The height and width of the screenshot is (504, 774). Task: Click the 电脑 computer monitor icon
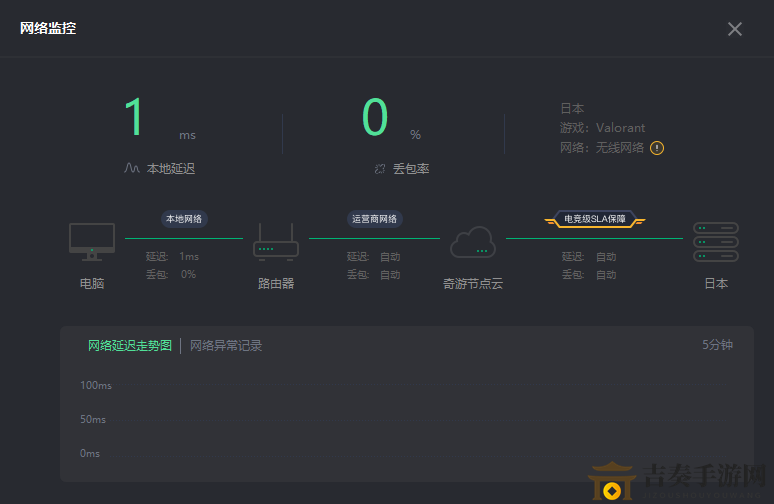tap(92, 242)
